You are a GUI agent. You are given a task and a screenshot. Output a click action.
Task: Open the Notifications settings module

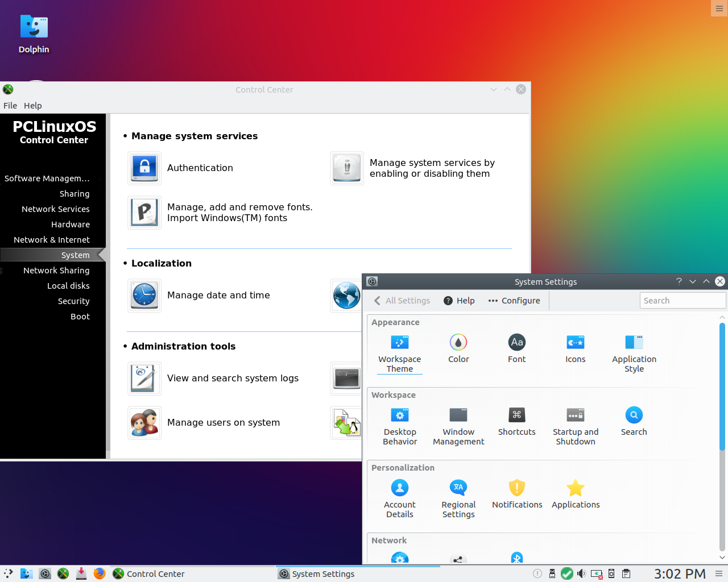[517, 494]
